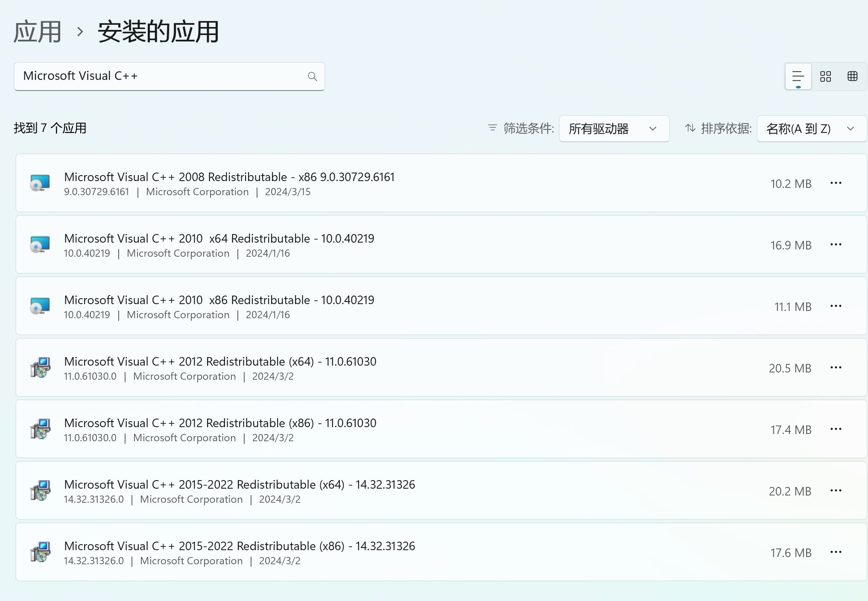Click the 安装的应用 page heading
The width and height of the screenshot is (868, 601).
click(158, 32)
